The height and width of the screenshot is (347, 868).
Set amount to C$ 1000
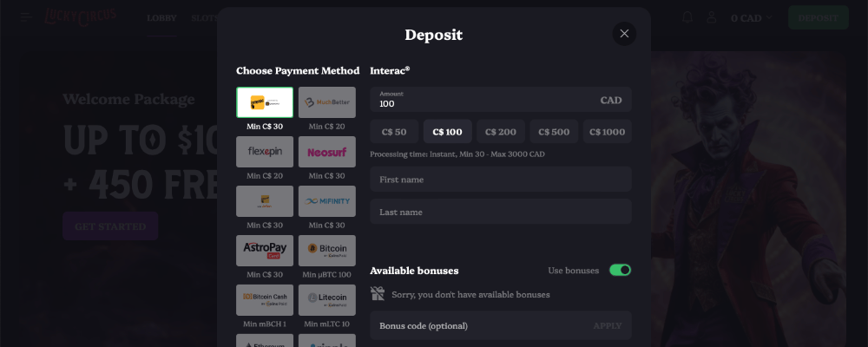coord(608,132)
